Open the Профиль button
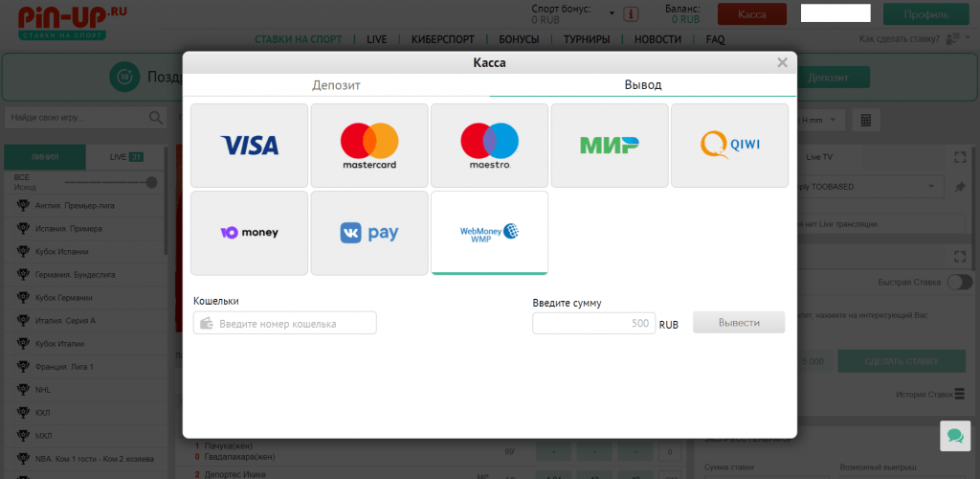980x479 pixels. (925, 14)
